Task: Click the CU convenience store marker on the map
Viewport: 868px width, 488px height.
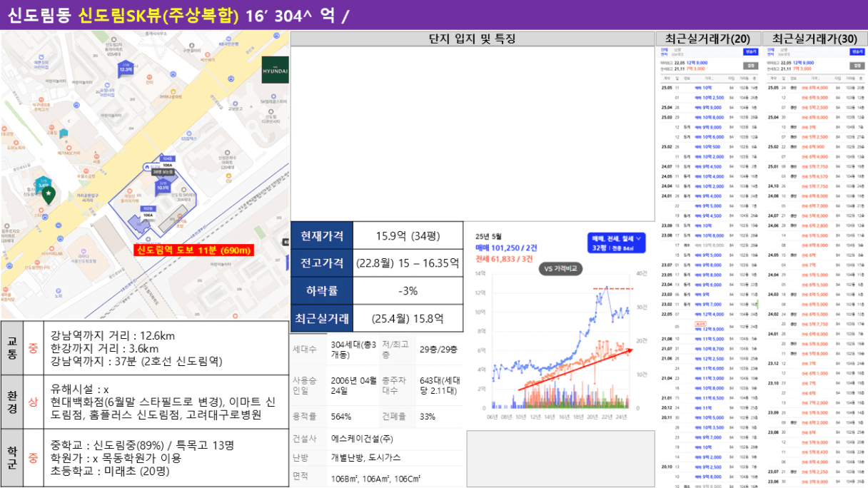Action: (x=229, y=178)
